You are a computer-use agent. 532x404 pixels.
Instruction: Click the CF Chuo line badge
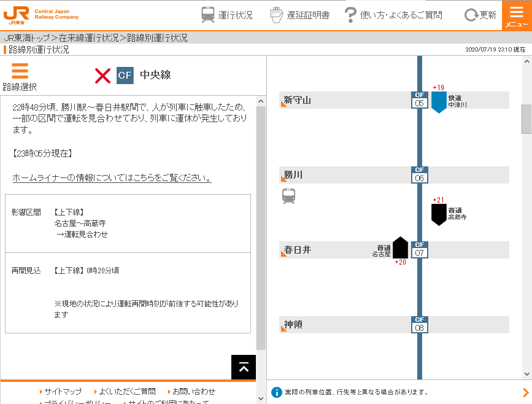click(125, 76)
